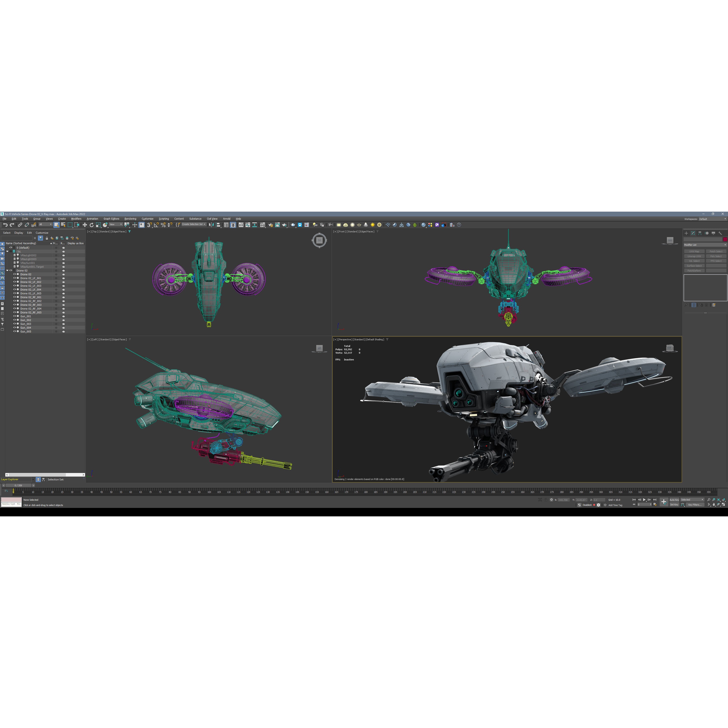The height and width of the screenshot is (728, 728).
Task: Open the Time Configuration icon
Action: [x=655, y=505]
